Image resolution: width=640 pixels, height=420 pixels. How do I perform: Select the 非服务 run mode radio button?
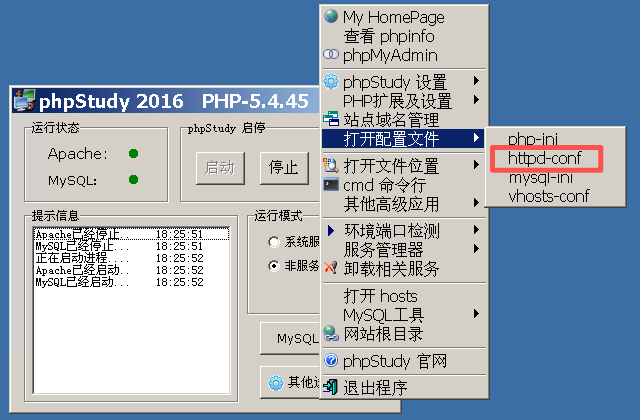(x=273, y=266)
